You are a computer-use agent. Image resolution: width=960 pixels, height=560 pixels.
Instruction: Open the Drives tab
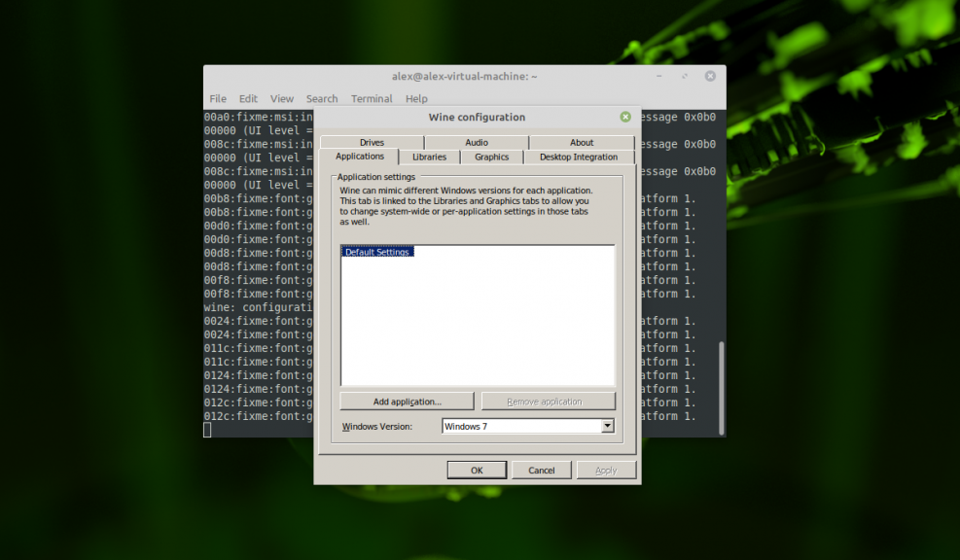point(371,142)
